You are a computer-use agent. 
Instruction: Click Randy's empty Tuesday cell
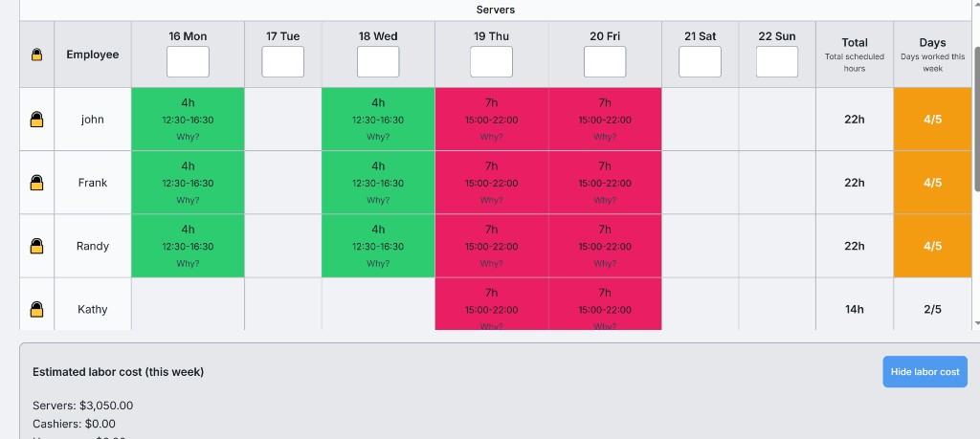[x=282, y=246]
